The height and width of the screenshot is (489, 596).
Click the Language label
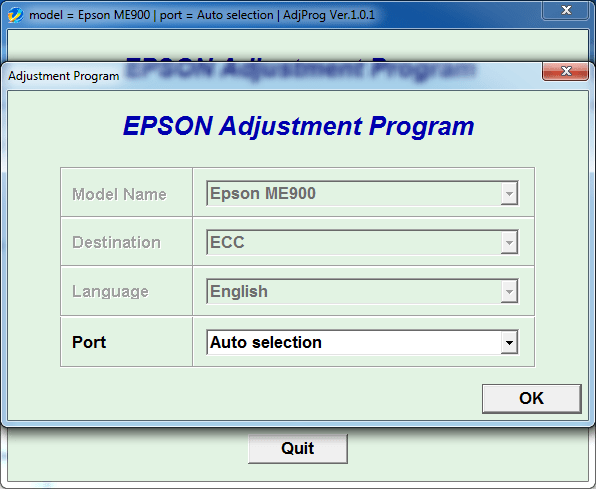110,292
